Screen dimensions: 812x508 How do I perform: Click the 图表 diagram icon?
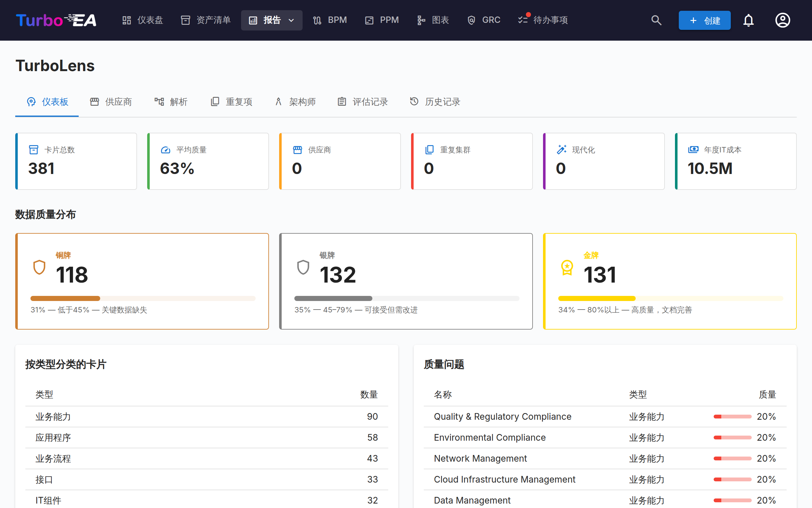coord(421,20)
